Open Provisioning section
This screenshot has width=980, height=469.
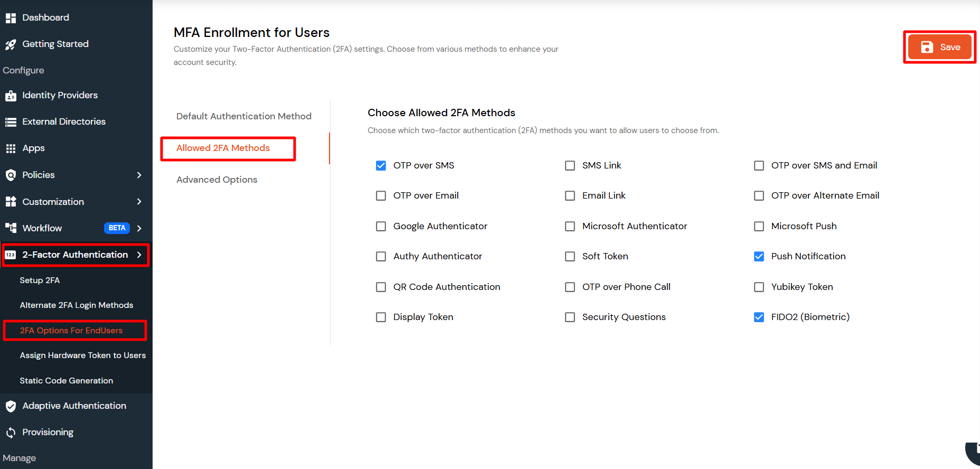[48, 433]
